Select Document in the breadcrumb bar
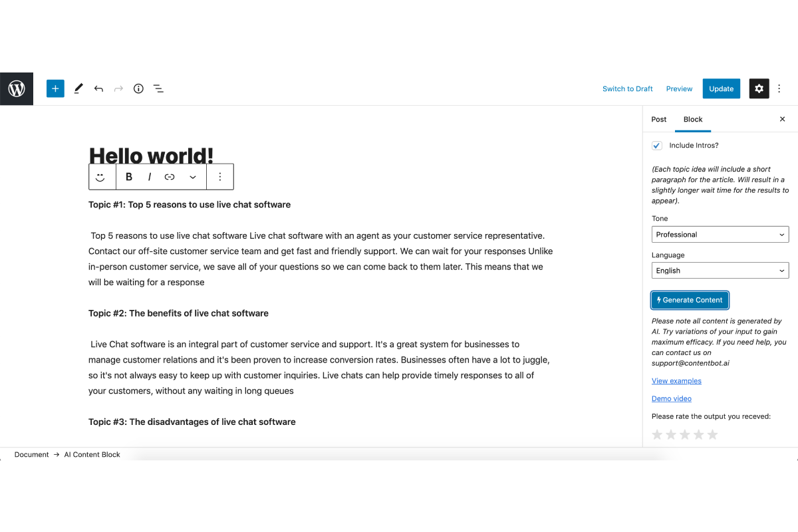Image resolution: width=798 pixels, height=532 pixels. click(x=32, y=454)
